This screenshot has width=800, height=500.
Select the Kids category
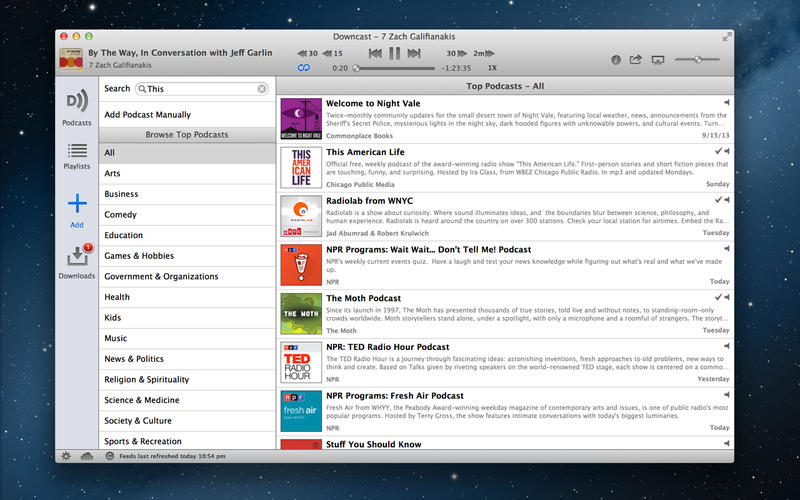point(187,317)
